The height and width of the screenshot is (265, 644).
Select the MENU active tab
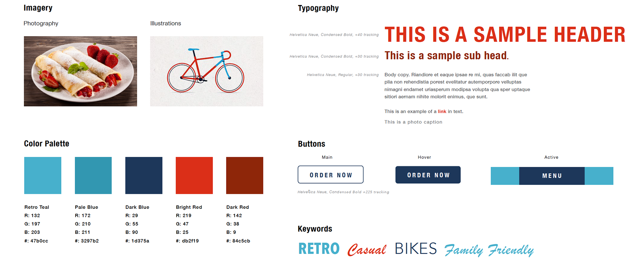552,176
